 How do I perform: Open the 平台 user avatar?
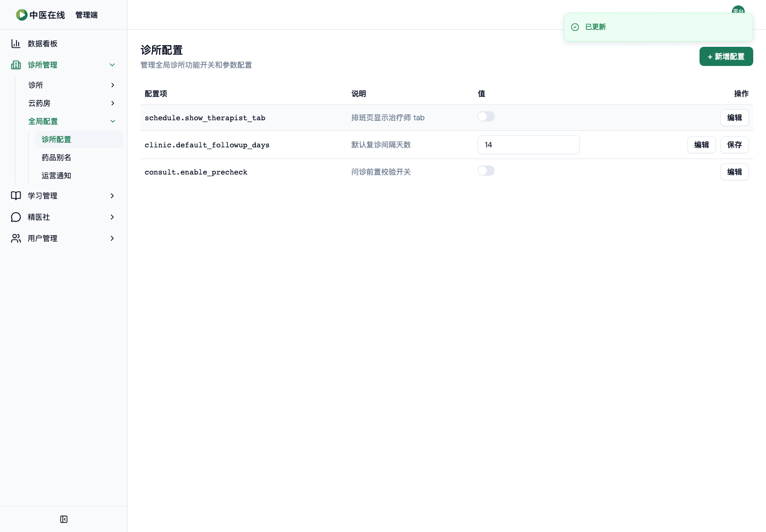click(738, 11)
